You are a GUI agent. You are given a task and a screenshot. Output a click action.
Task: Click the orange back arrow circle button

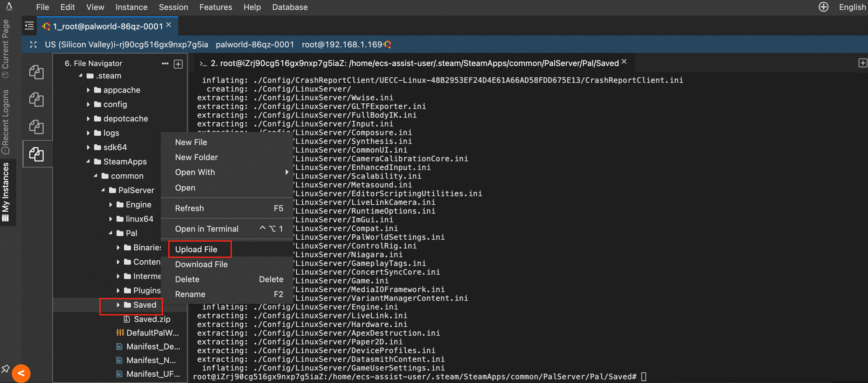point(21,373)
